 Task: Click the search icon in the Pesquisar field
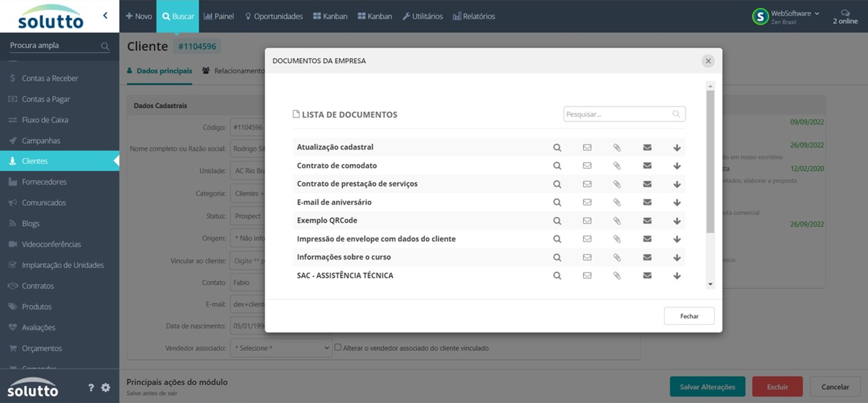click(x=676, y=114)
